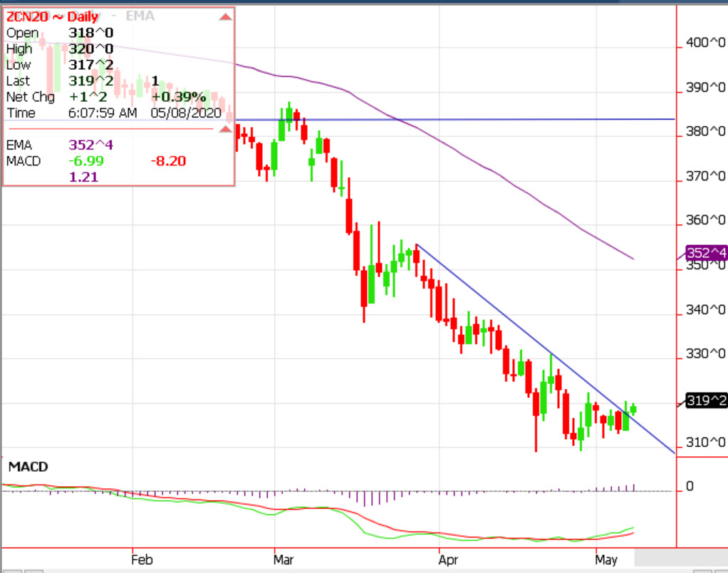Screen dimensions: 728x573
Task: Collapse the quote box using top triangle
Action: 225,16
